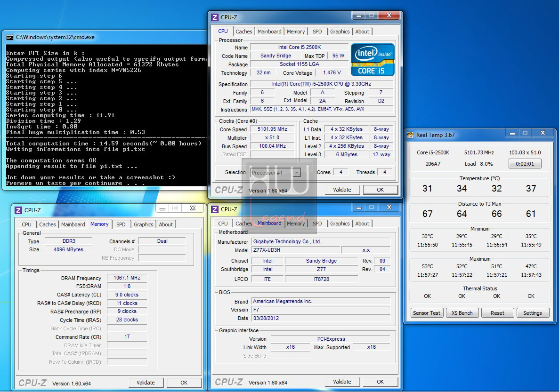Click Validate in the Mainboard CPU-Z window
Image resolution: width=559 pixels, height=392 pixels.
(x=342, y=382)
